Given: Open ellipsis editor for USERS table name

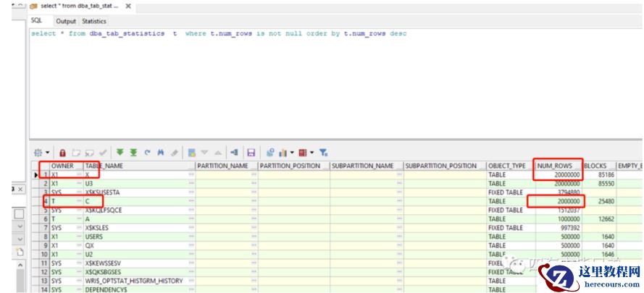Looking at the screenshot, I should coord(191,237).
